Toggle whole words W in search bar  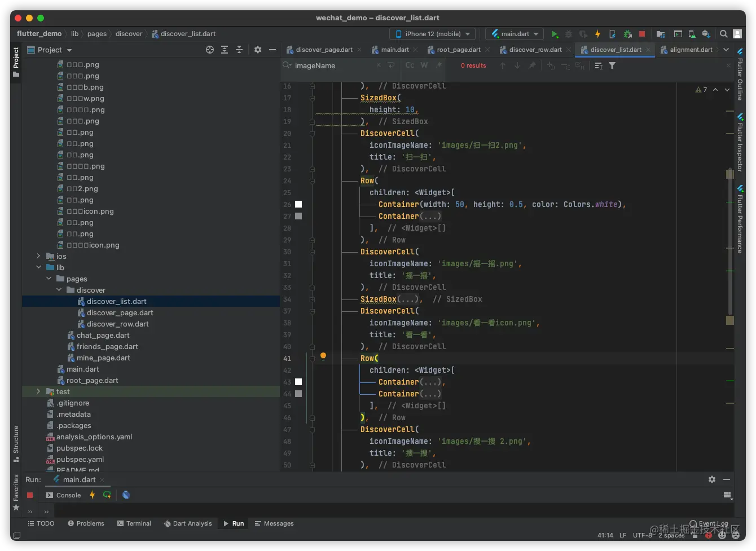(x=424, y=65)
